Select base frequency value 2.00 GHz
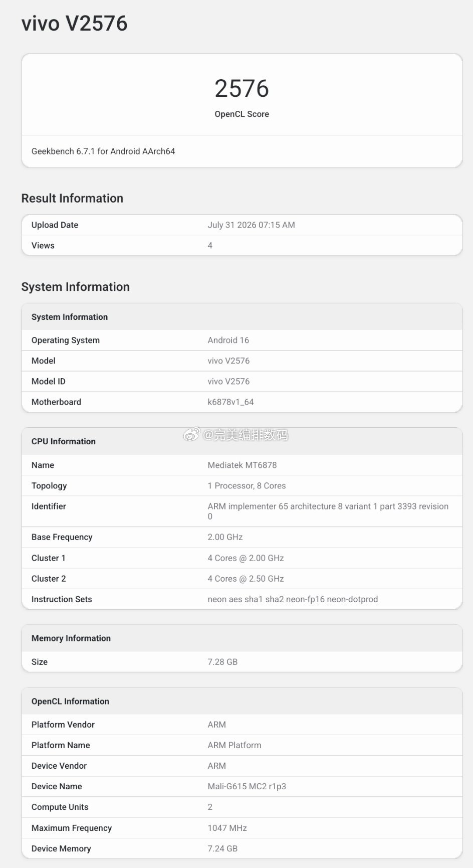 pos(225,537)
